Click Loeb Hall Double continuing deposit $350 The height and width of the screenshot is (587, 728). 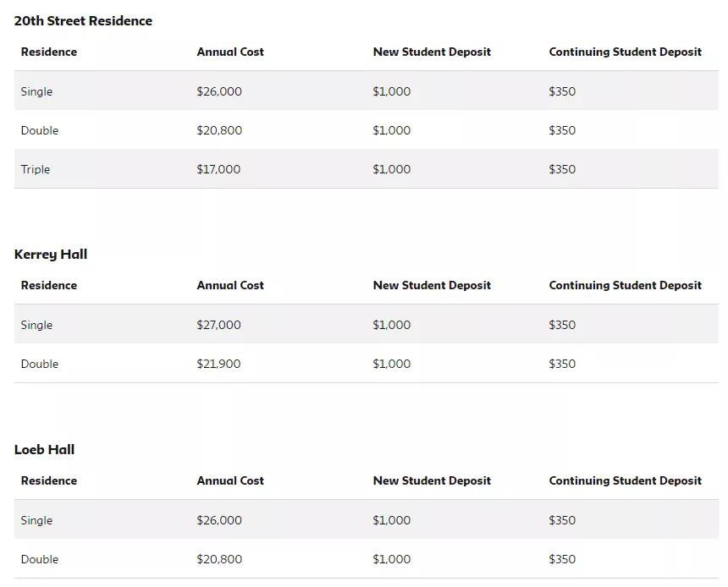(x=562, y=559)
